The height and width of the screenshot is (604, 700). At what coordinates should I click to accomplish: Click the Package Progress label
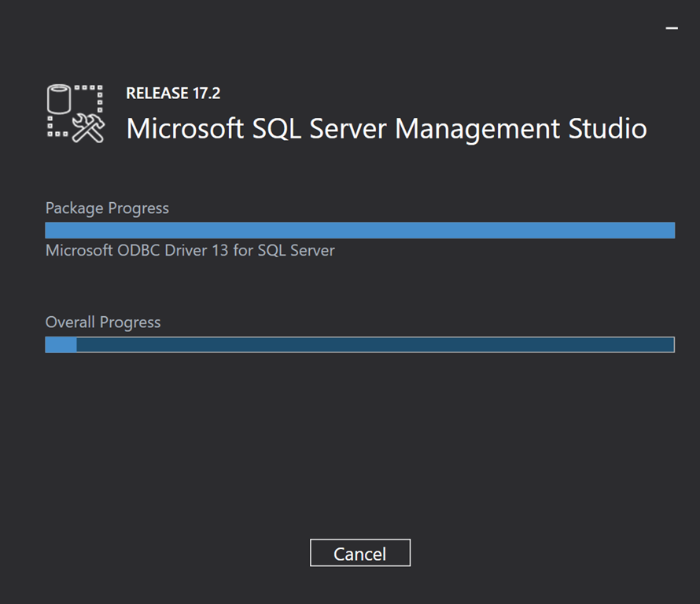coord(107,208)
